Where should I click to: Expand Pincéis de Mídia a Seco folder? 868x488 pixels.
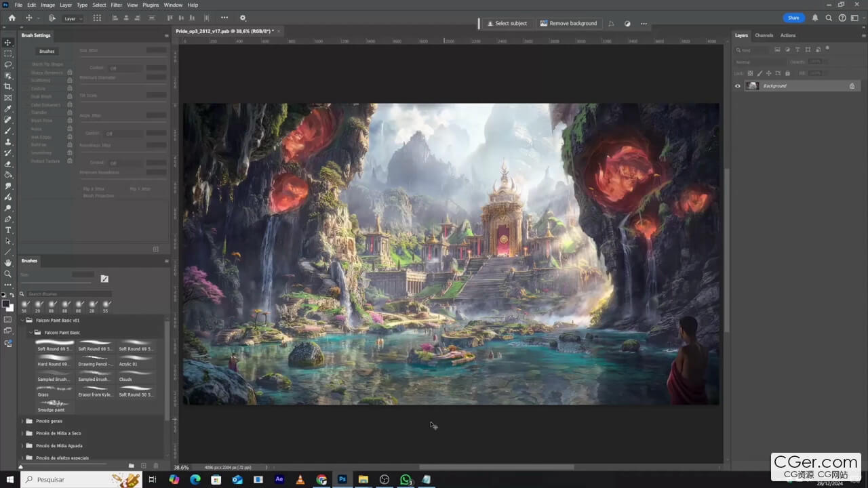pos(22,433)
